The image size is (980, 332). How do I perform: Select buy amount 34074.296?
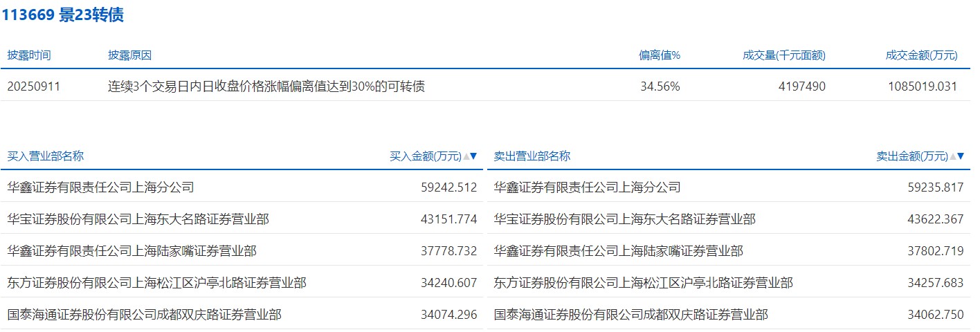(x=449, y=315)
